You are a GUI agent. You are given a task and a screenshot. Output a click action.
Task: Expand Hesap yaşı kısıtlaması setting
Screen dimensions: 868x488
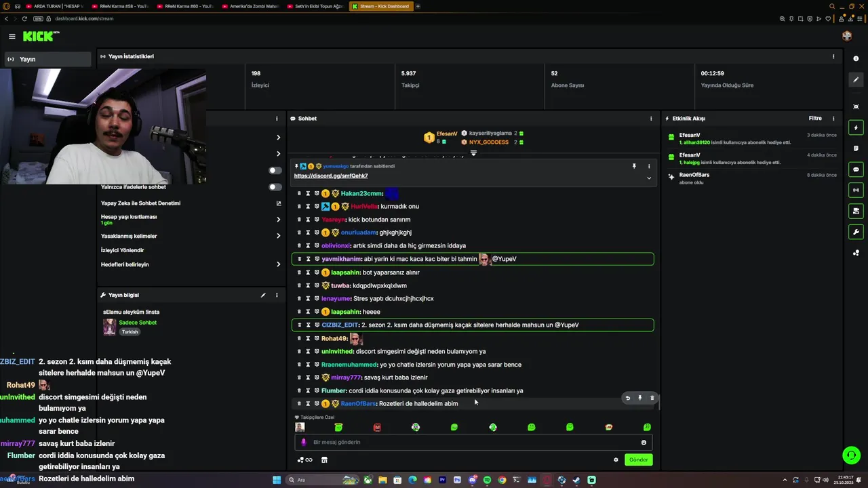(278, 220)
